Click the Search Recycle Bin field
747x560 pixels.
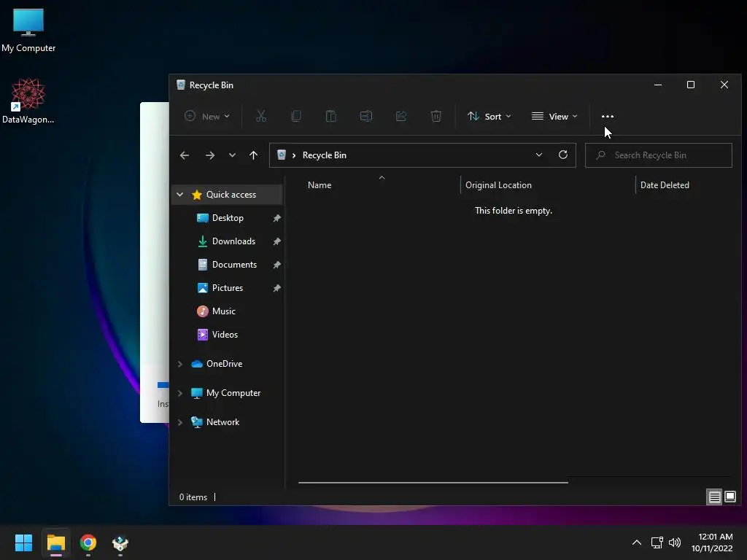pos(659,155)
